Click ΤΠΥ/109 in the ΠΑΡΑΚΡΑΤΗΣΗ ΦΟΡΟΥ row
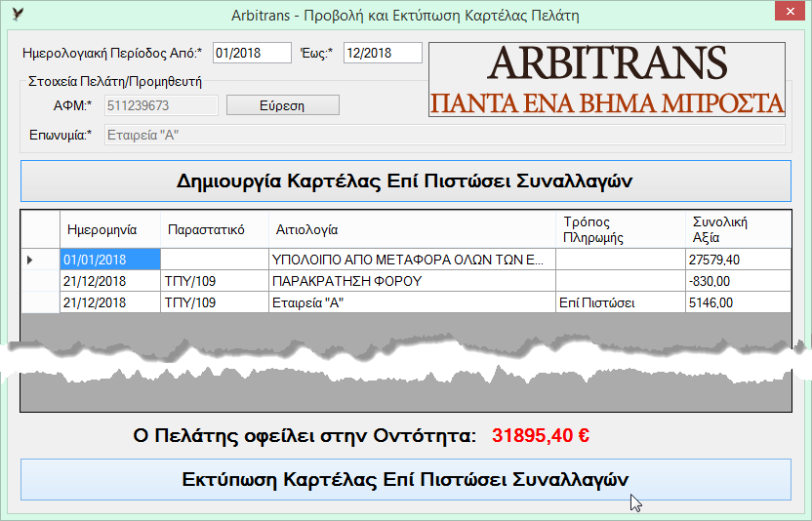This screenshot has width=812, height=521. pyautogui.click(x=215, y=281)
